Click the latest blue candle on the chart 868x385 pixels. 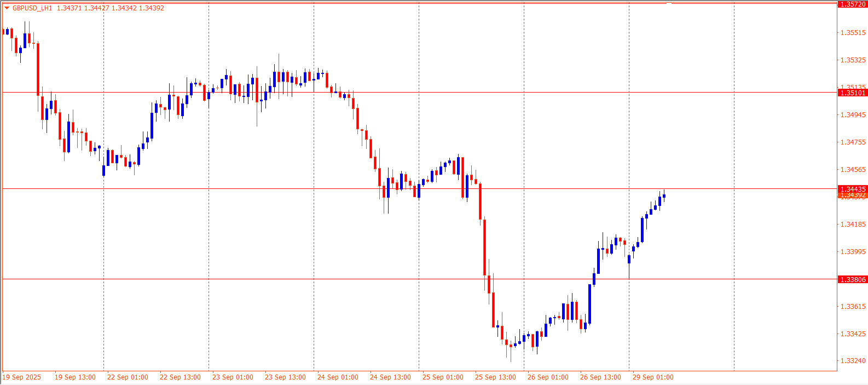[664, 196]
